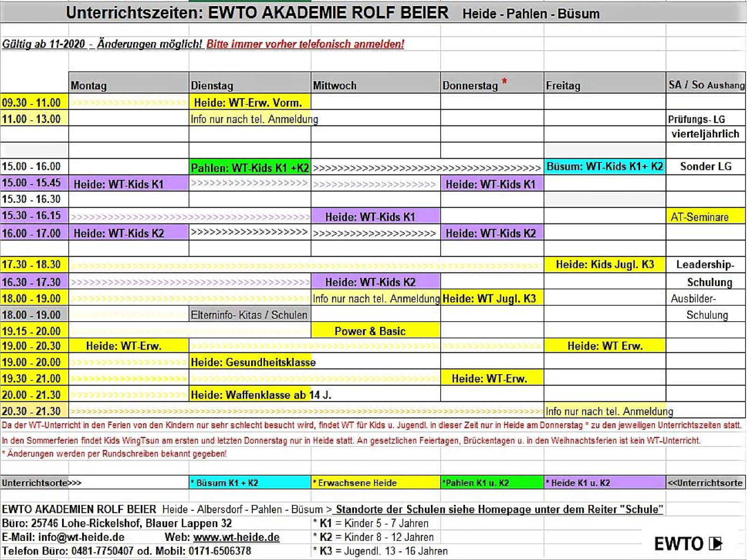Click the 16.00 - 17.00 time cell
Viewport: 747px width, 560px height.
click(35, 232)
